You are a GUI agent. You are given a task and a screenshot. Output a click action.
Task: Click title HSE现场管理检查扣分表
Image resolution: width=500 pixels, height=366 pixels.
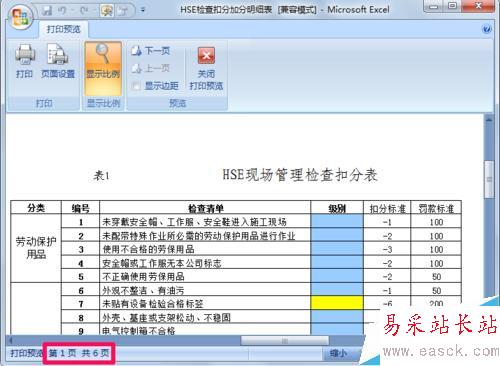coord(300,175)
